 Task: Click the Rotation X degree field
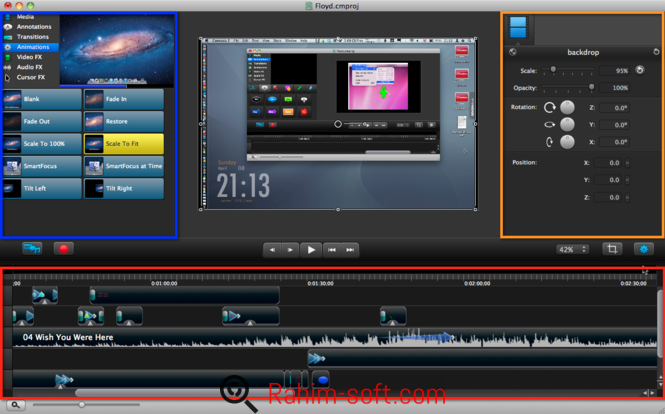pyautogui.click(x=615, y=142)
